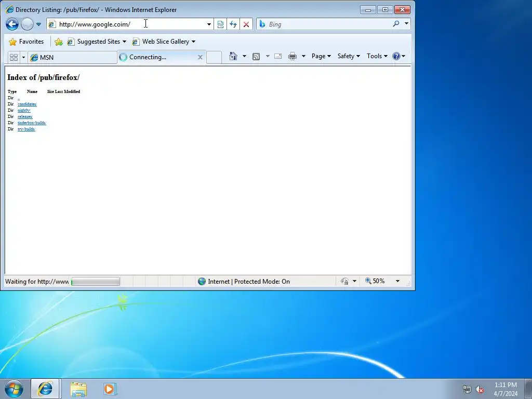532x399 pixels.
Task: Click the 'Waiting for http://www' status text
Action: [37, 282]
